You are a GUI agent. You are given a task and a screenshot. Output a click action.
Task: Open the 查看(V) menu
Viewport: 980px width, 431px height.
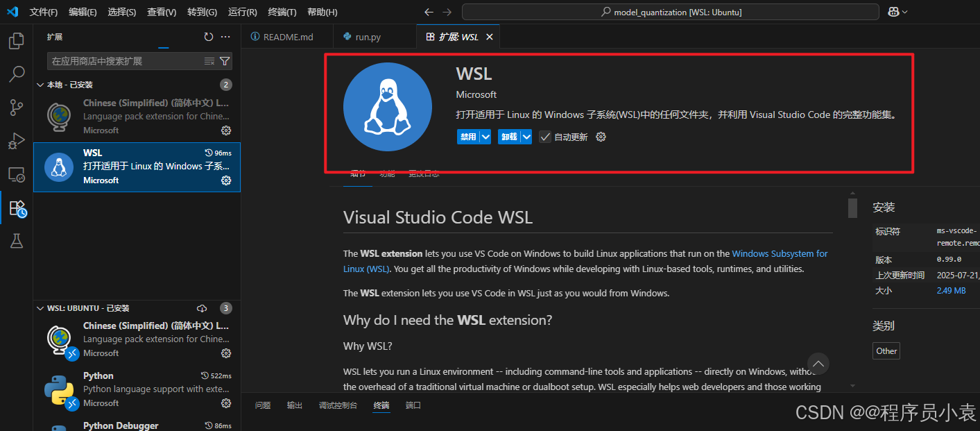162,12
